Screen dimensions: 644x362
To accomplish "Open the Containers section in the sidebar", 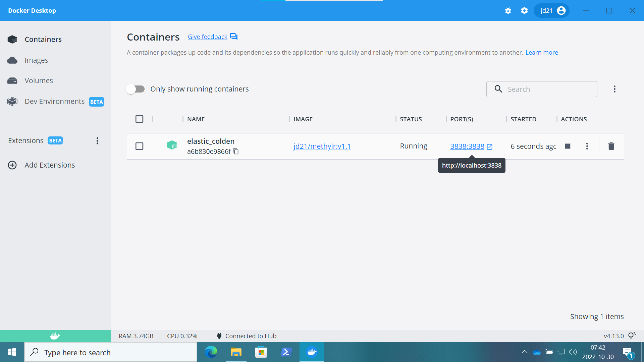I will click(x=43, y=39).
